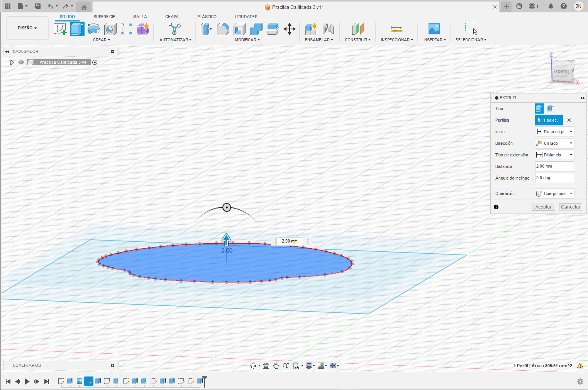The height and width of the screenshot is (390, 588).
Task: Open the Measure ruler tool
Action: click(x=397, y=29)
